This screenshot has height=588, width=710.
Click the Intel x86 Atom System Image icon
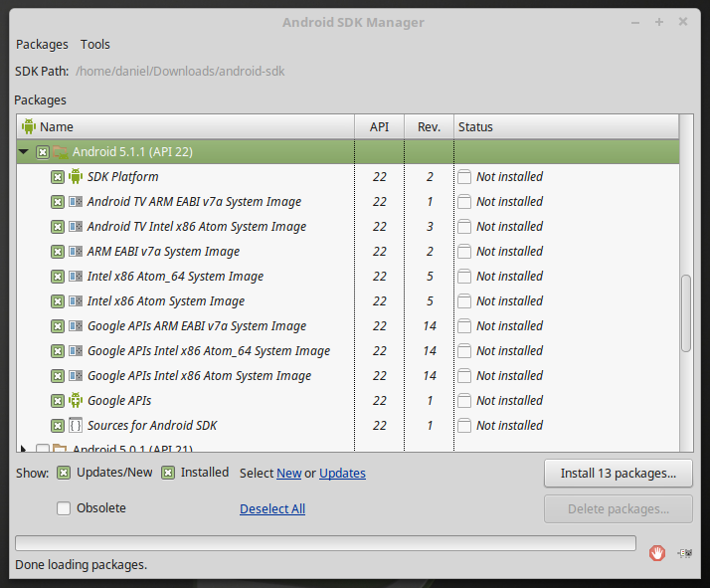pos(76,300)
